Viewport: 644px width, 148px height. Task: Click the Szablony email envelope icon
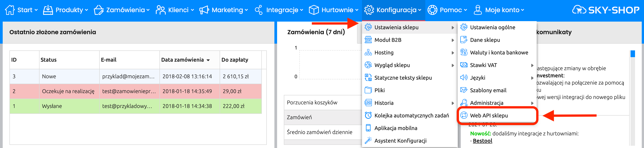(x=464, y=90)
